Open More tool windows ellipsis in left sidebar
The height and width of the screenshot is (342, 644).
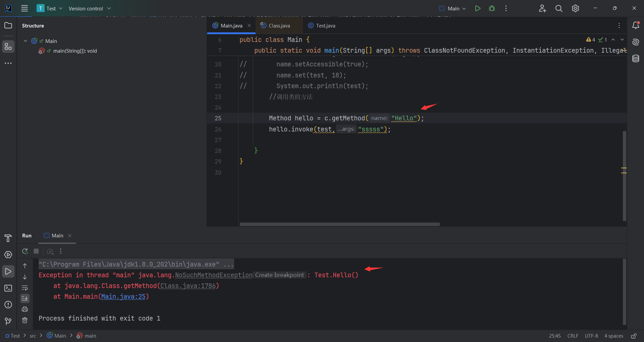pos(8,63)
